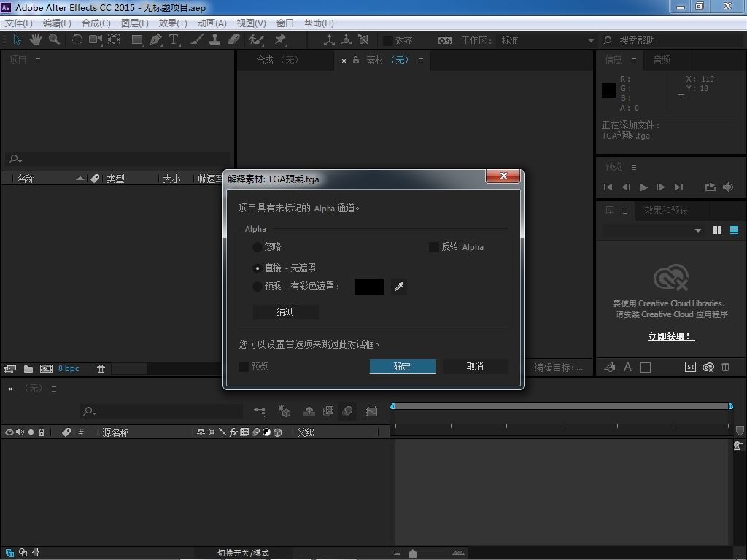747x560 pixels.
Task: Open the library selection dropdown arrow
Action: (698, 230)
